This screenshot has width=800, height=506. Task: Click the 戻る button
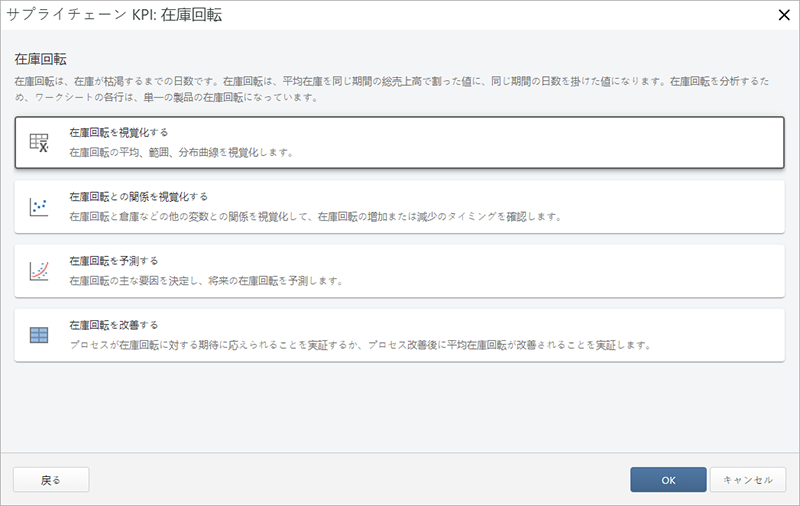pyautogui.click(x=51, y=480)
